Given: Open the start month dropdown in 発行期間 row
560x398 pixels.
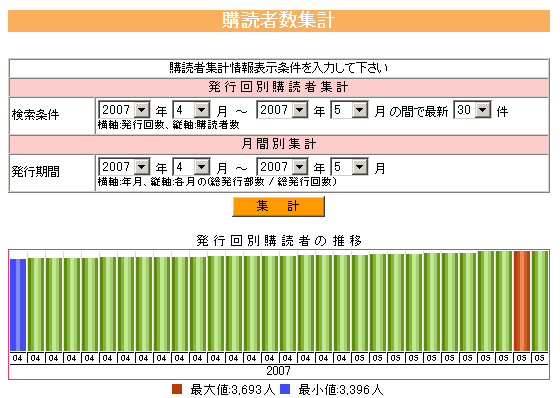Looking at the screenshot, I should point(191,167).
